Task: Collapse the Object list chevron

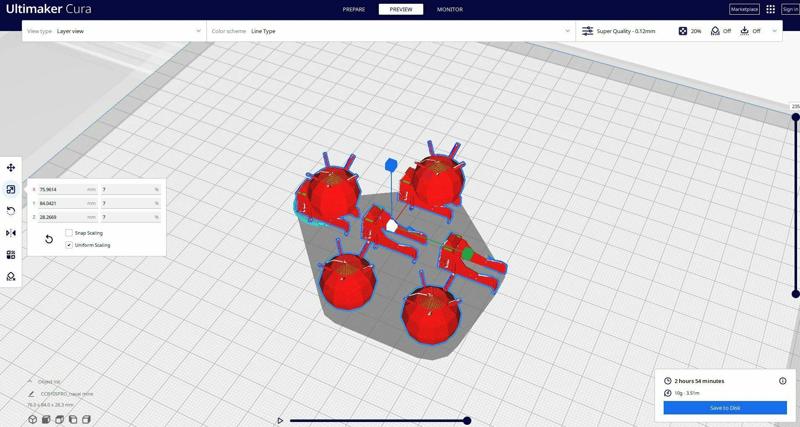Action: pos(30,381)
